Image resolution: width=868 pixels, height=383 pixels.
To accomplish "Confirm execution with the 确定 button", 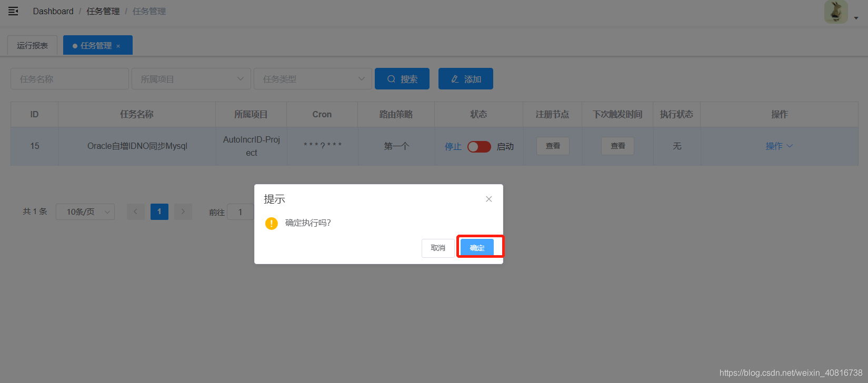I will coord(477,248).
